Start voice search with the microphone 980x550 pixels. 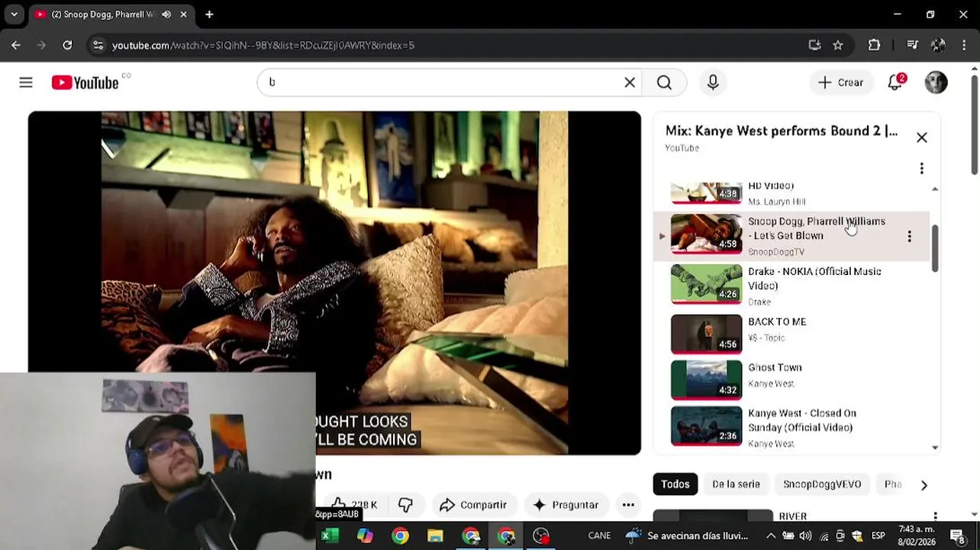713,82
